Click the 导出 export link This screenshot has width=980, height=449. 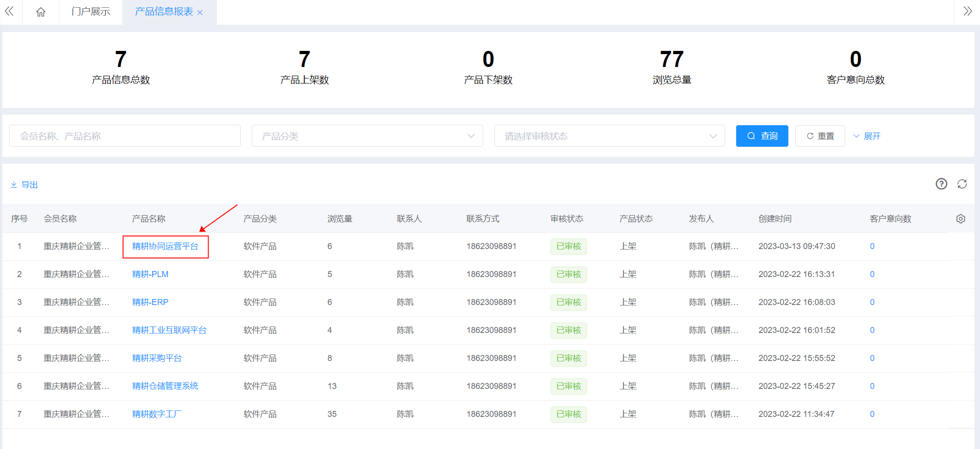click(24, 184)
